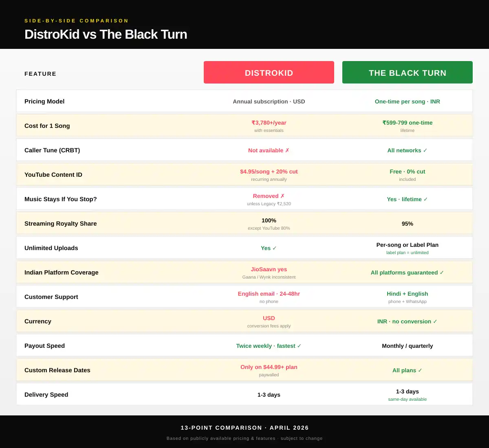Select the 'Pricing Model' row label
Viewport: 489px width, 448px height.
[x=44, y=101]
